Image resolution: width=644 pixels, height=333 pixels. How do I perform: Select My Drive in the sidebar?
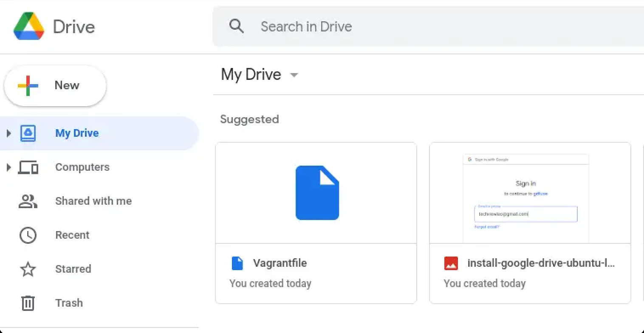[76, 133]
